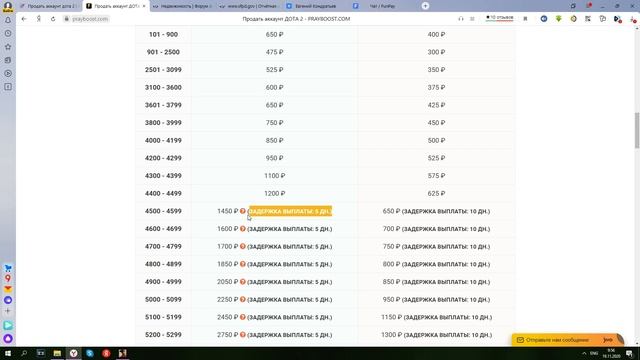This screenshot has height=360, width=640.
Task: Click the help icon beside 1850 ₽
Action: pos(242,264)
